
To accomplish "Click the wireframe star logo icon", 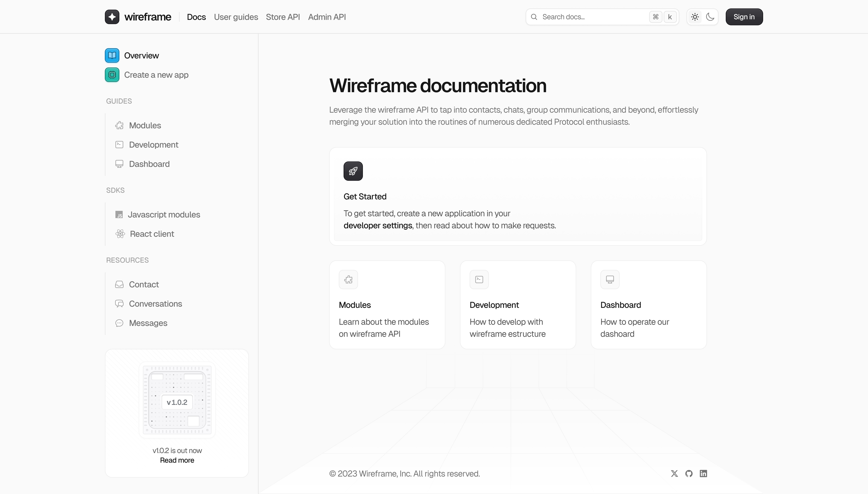I will coord(112,17).
